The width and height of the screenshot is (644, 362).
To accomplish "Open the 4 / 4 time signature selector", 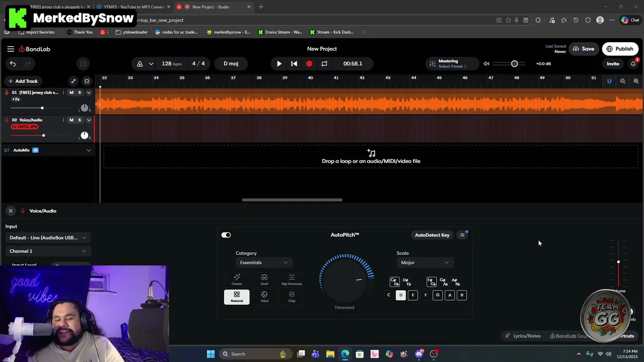I will (199, 64).
